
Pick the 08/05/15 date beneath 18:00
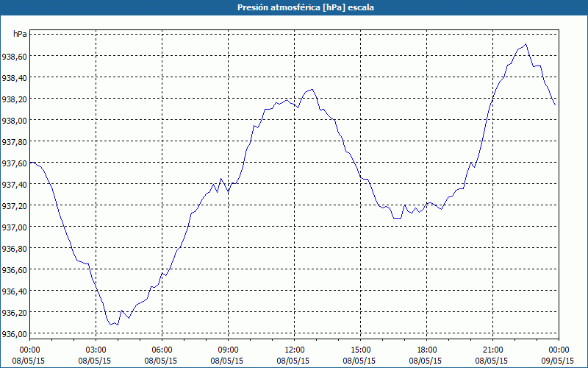point(426,361)
